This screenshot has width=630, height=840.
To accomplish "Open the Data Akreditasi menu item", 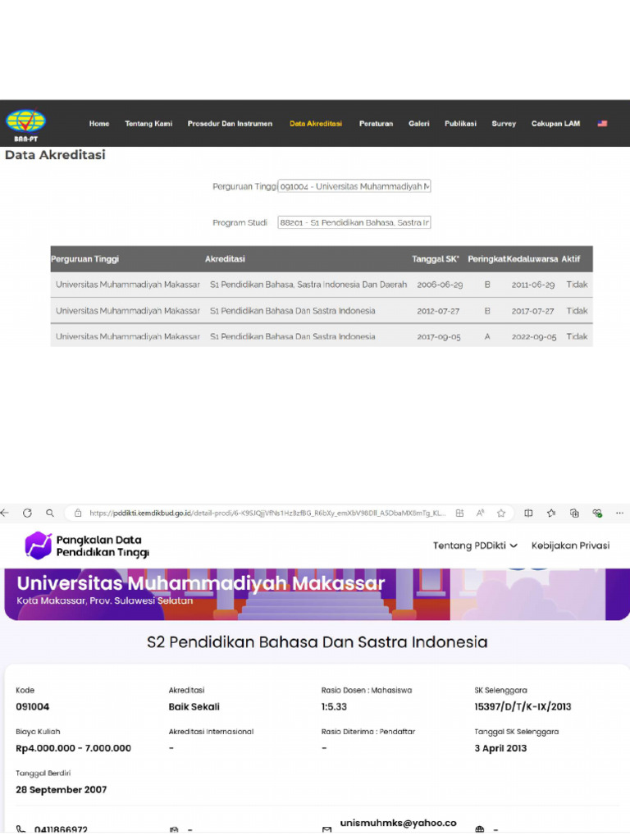I will point(316,124).
